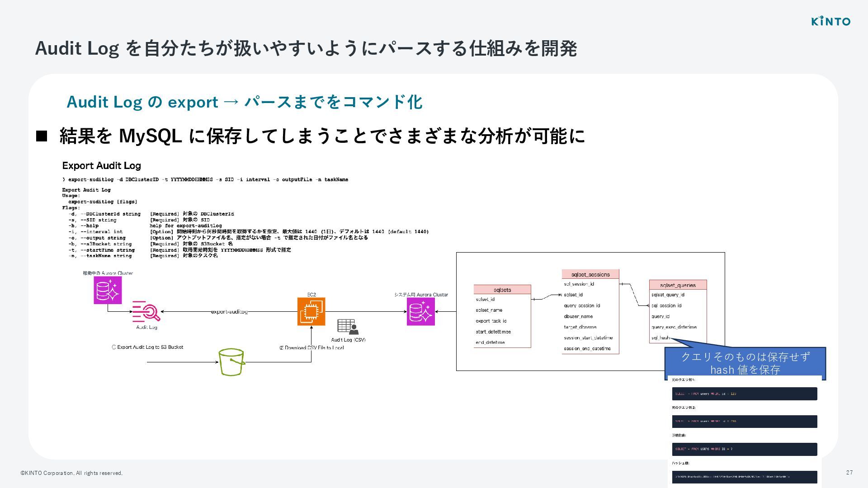This screenshot has height=488, width=868.
Task: Click the "--taskName string" flag line
Action: click(x=143, y=256)
